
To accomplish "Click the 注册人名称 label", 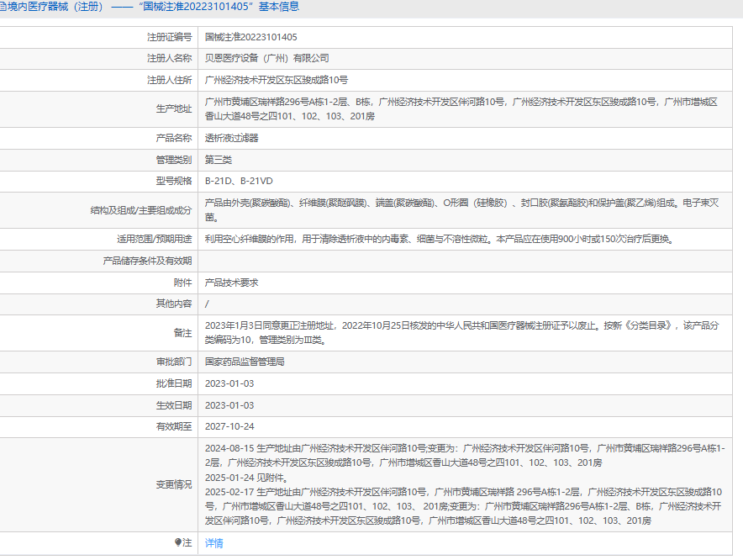I will (169, 58).
